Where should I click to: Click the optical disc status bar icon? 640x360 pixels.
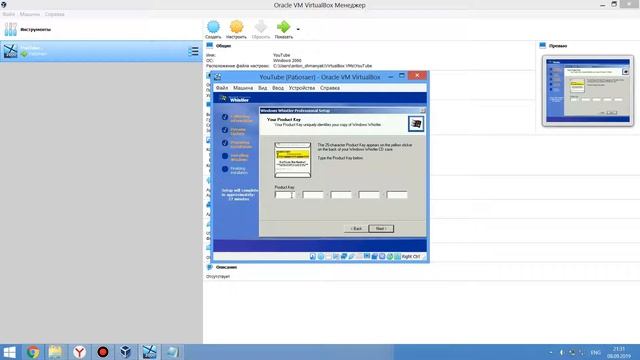point(320,256)
